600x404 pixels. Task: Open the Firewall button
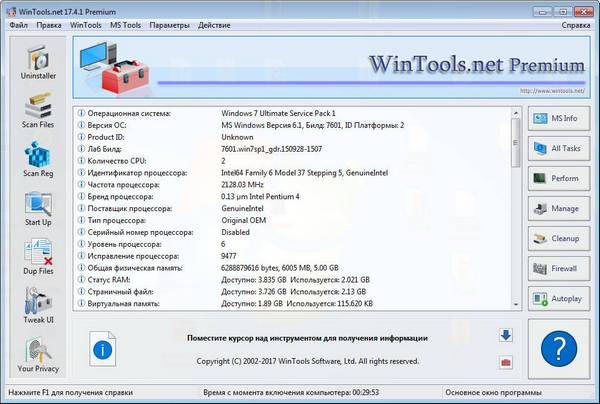pos(559,269)
